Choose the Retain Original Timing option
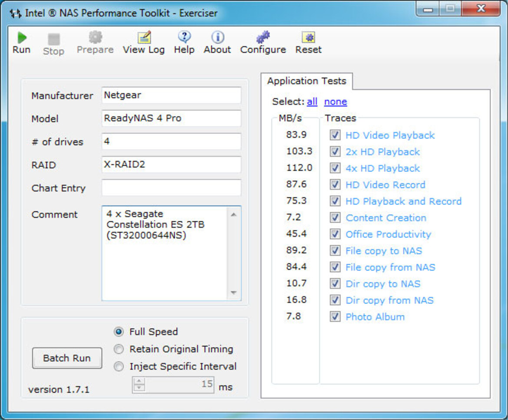 click(119, 349)
